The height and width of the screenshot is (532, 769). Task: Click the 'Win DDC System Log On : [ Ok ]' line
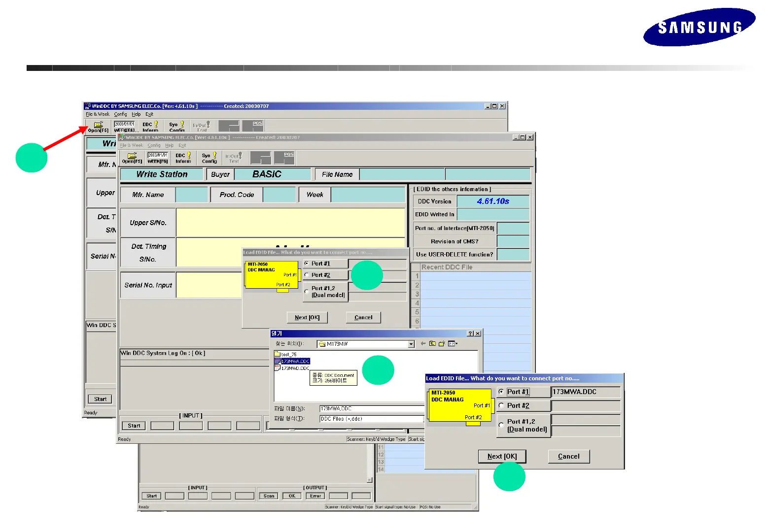163,353
